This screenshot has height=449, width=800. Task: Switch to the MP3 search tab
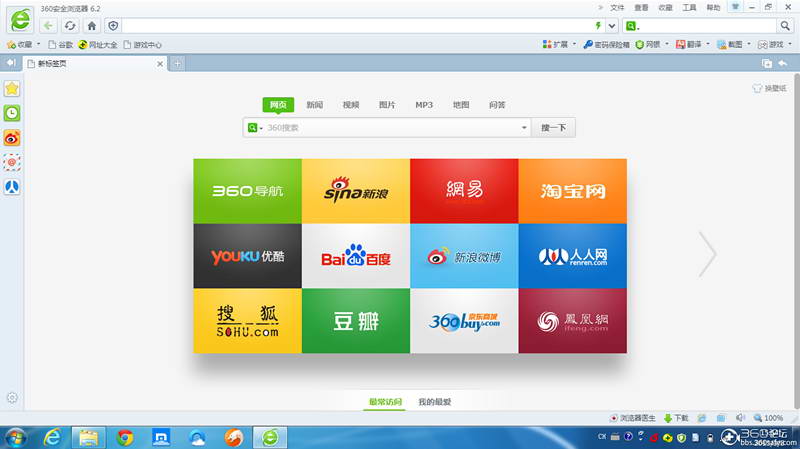[x=424, y=105]
